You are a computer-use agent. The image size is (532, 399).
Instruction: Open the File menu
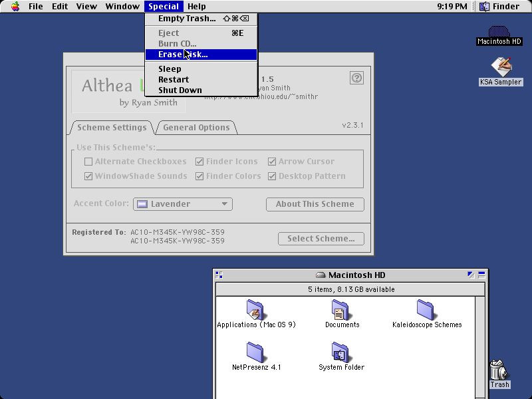click(x=36, y=7)
